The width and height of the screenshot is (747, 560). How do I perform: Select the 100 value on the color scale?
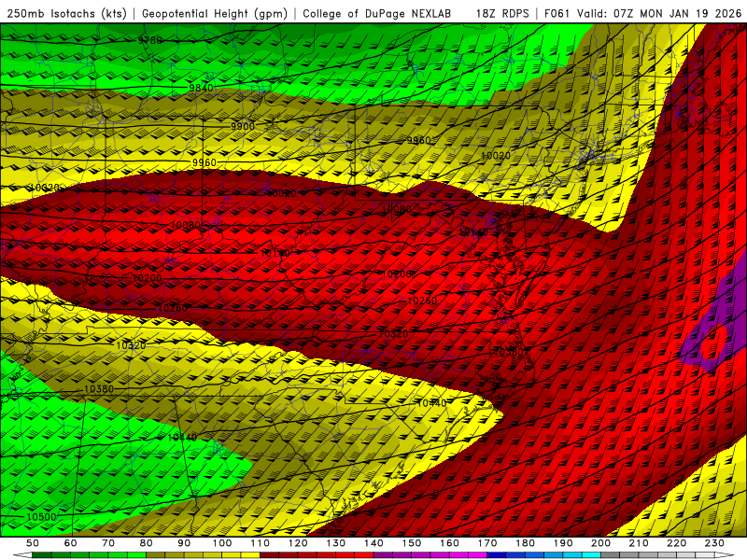(x=222, y=543)
